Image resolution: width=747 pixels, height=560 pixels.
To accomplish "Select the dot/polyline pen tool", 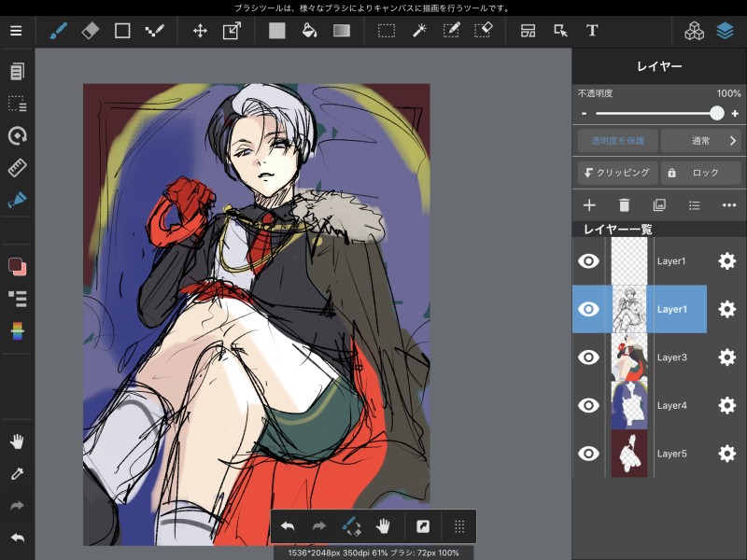I will (154, 31).
